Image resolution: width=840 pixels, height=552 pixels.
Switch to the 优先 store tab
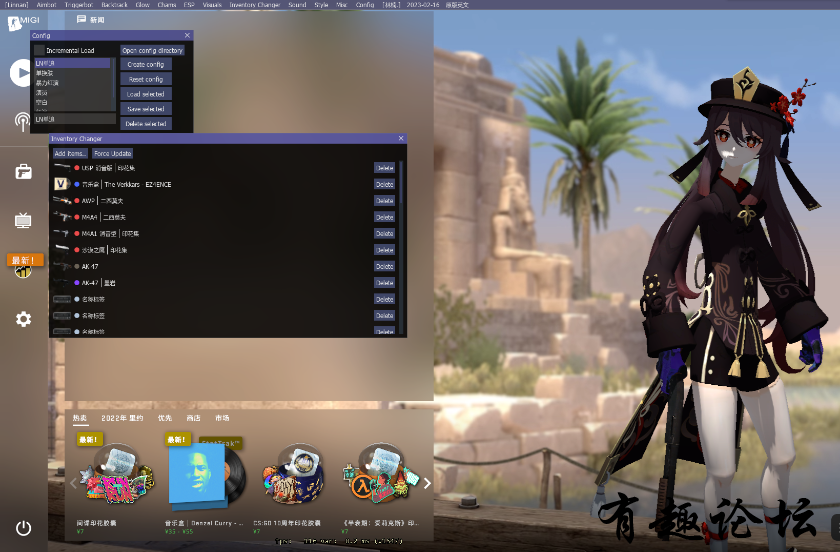[165, 418]
